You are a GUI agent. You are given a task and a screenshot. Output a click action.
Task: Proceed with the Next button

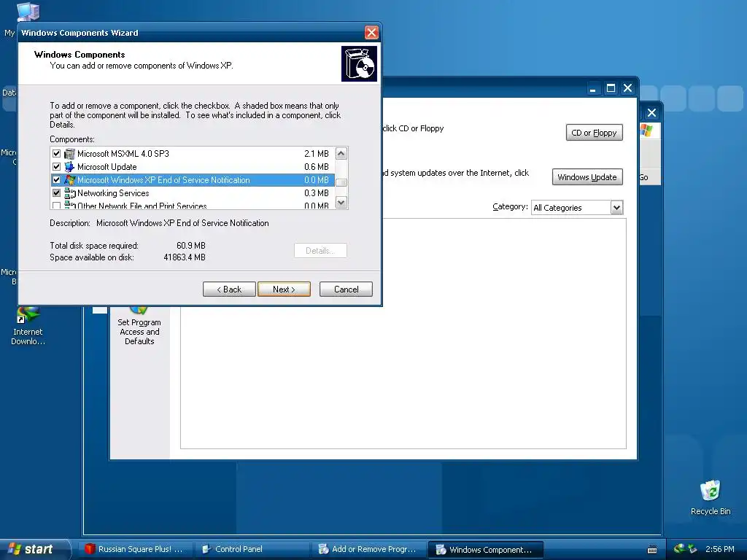pyautogui.click(x=284, y=289)
